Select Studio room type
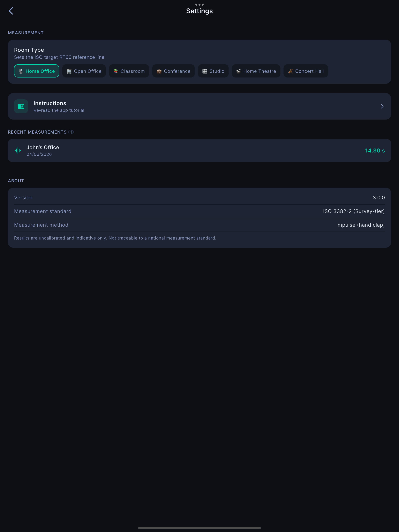The image size is (399, 532). click(213, 71)
